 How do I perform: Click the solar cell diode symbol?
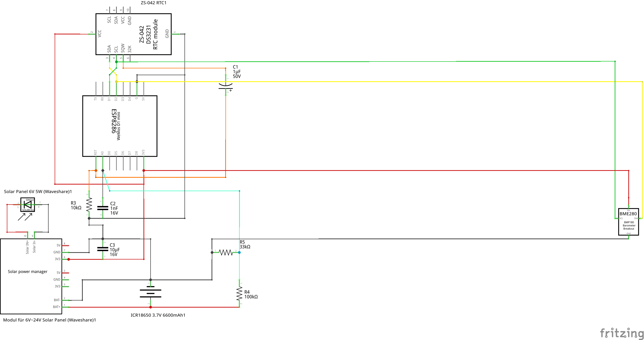coord(28,205)
